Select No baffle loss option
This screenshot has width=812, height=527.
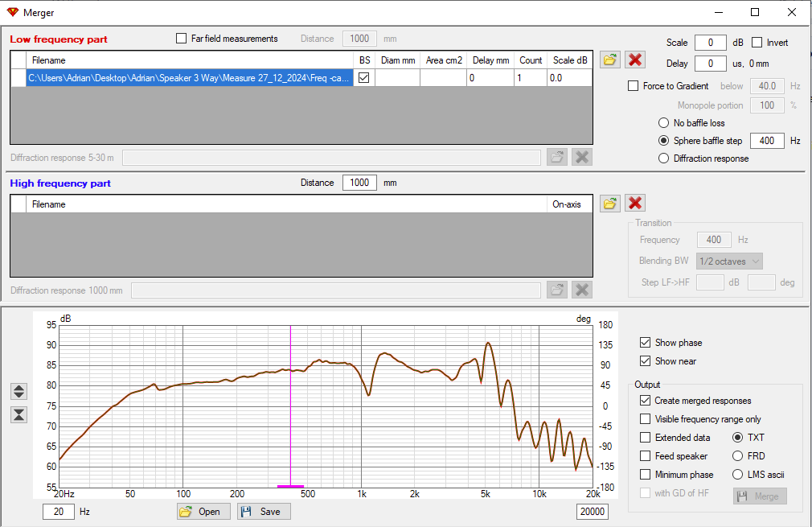(x=663, y=123)
